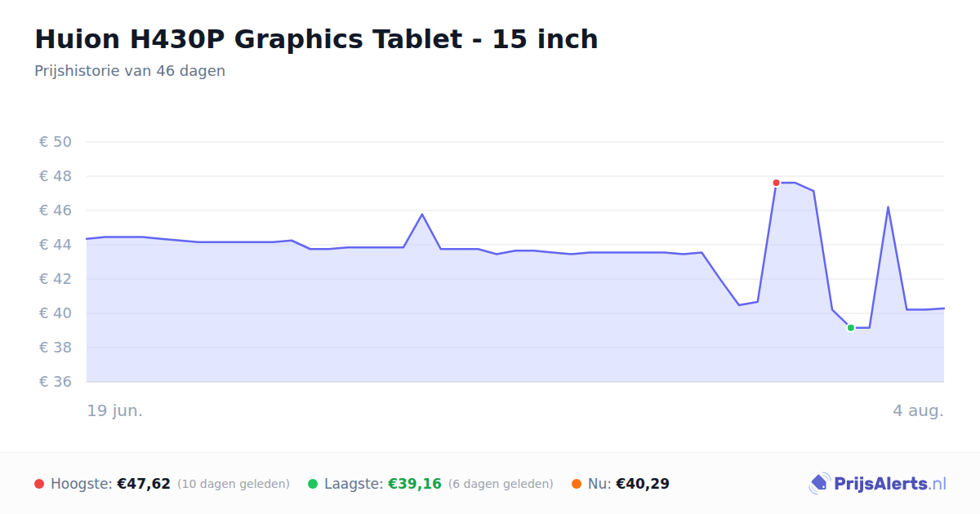
Task: Click the red highest-price dot on chart
Action: [x=776, y=183]
